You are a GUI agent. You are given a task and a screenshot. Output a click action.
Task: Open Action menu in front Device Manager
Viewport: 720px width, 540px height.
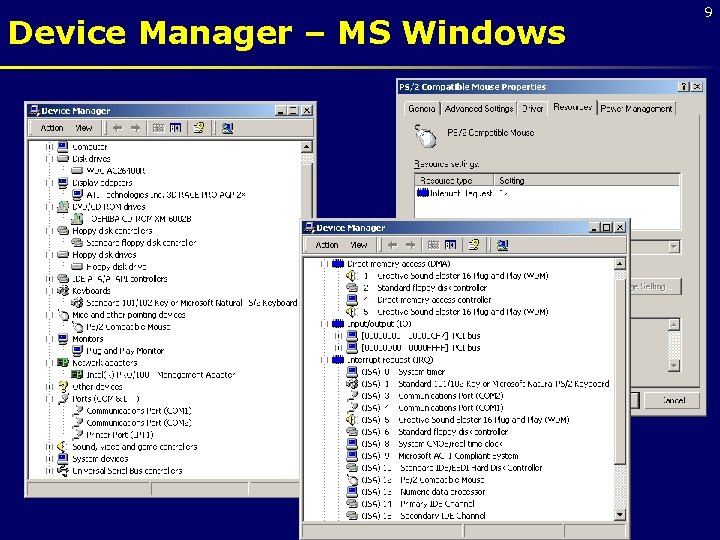click(326, 245)
